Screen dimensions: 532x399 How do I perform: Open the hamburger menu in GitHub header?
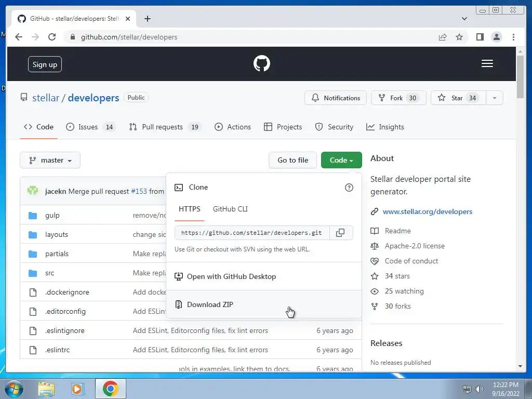[487, 63]
